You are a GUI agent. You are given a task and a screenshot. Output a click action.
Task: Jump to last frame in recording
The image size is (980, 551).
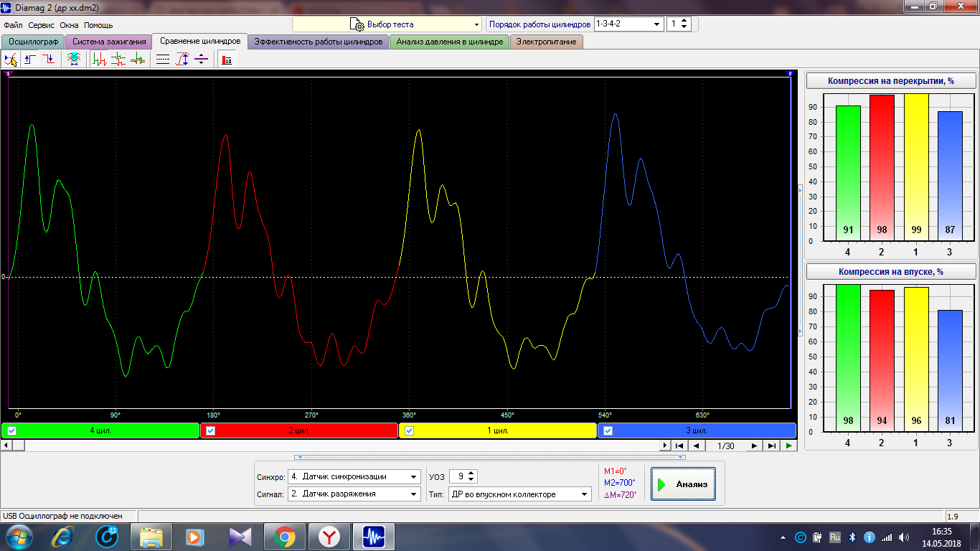pos(771,446)
